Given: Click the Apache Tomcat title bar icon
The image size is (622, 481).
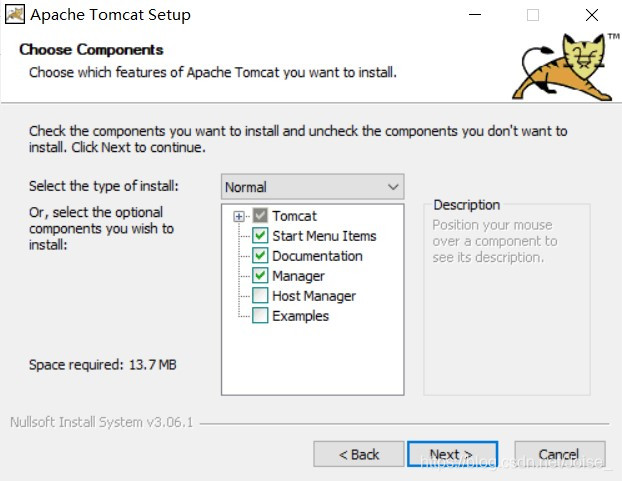Looking at the screenshot, I should (15, 15).
